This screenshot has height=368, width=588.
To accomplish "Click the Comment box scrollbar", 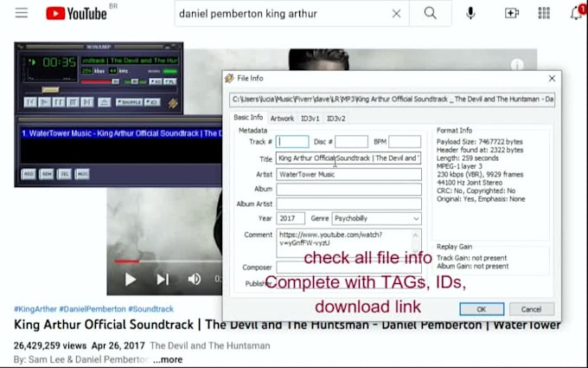I will tap(416, 242).
